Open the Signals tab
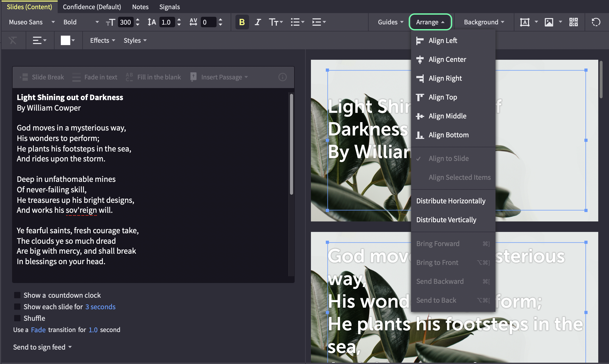Image resolution: width=609 pixels, height=364 pixels. (x=170, y=7)
